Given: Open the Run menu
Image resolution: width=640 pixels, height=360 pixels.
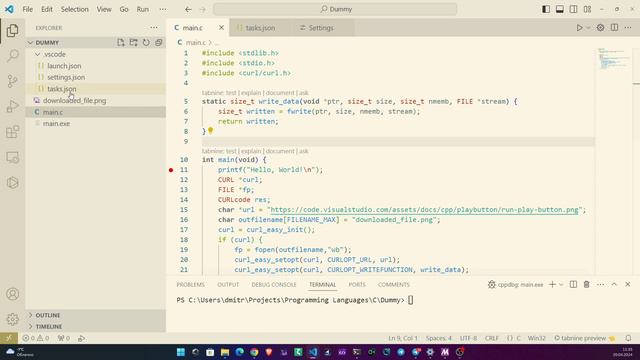Looking at the screenshot, I should click(x=142, y=9).
